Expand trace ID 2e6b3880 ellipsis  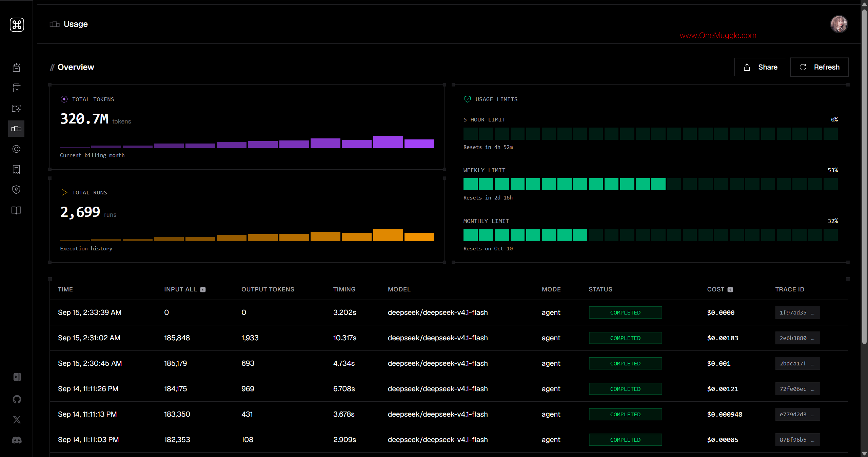tap(812, 338)
